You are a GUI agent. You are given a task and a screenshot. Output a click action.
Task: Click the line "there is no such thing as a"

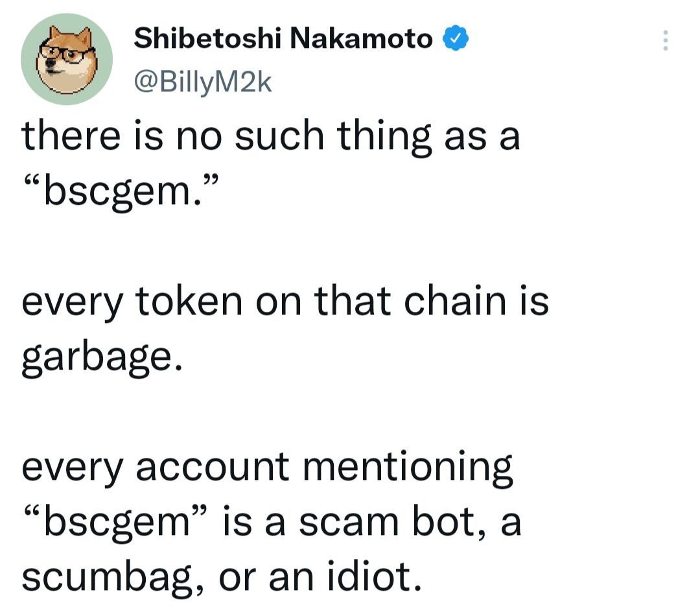[271, 137]
